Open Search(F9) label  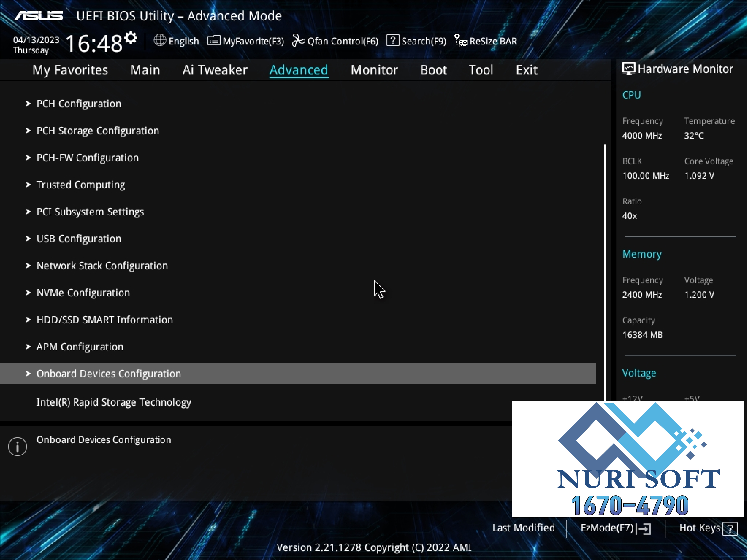pyautogui.click(x=424, y=41)
